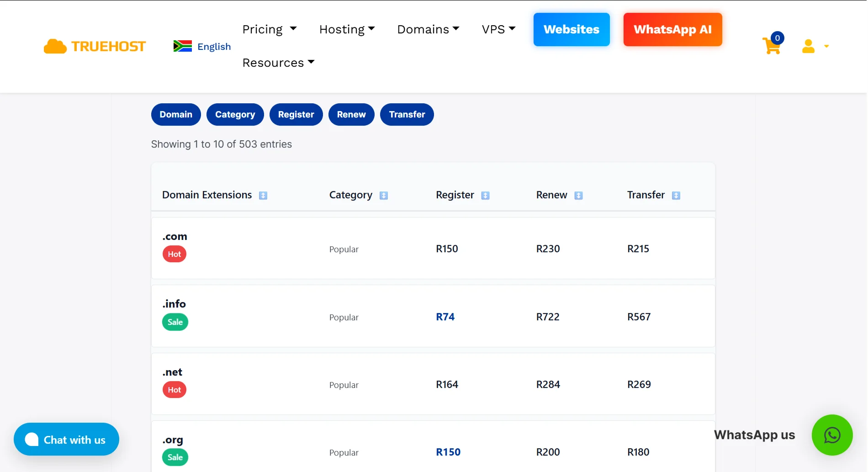The image size is (868, 472).
Task: Click the Category filter pill
Action: (x=235, y=115)
